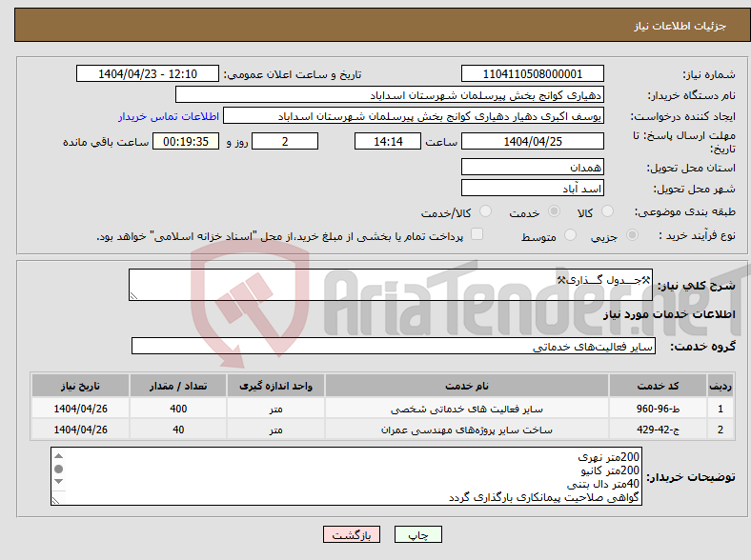
Task: Click the deadline time field 14:14
Action: click(x=388, y=141)
